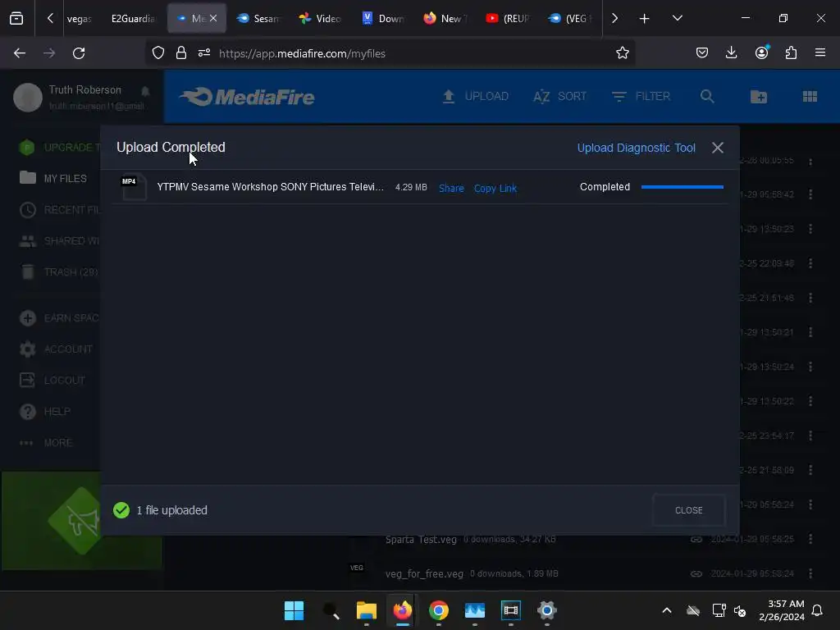The image size is (840, 630).
Task: Click EARN SPACE in sidebar
Action: [59, 318]
